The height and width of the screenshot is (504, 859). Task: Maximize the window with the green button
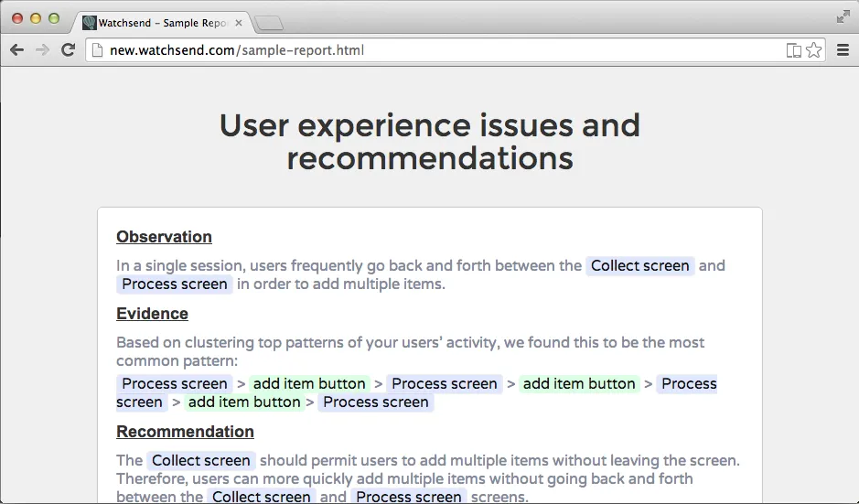(x=54, y=18)
